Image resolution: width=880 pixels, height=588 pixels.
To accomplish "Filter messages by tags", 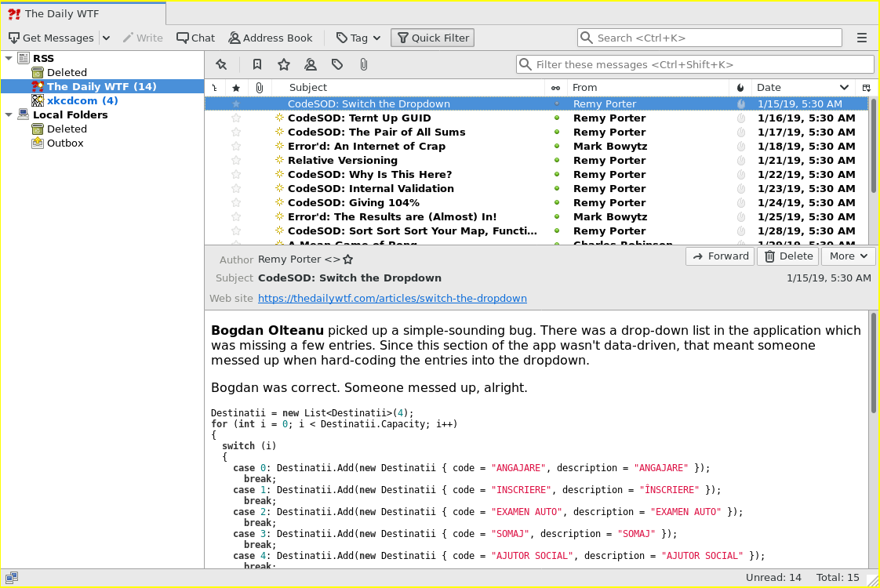I will pyautogui.click(x=337, y=64).
